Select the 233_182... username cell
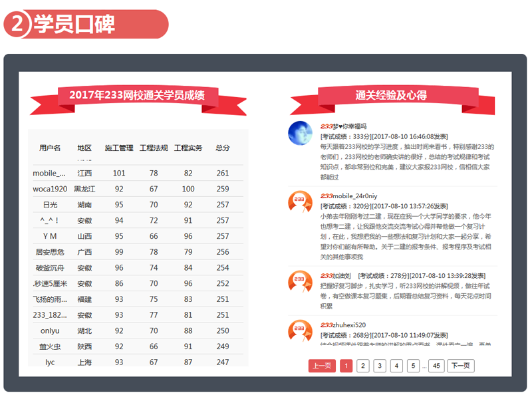The height and width of the screenshot is (403, 532). 50,315
